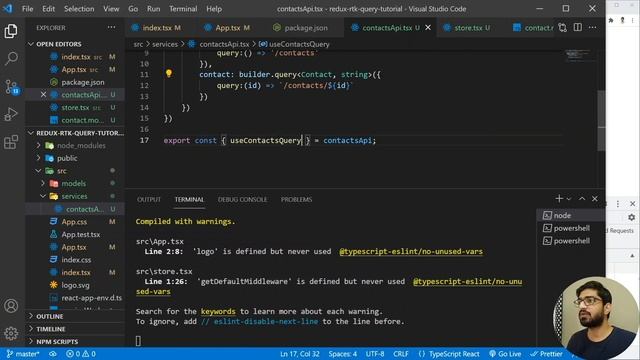Expand the NPM Scripts section
The image size is (640, 360).
click(75, 342)
